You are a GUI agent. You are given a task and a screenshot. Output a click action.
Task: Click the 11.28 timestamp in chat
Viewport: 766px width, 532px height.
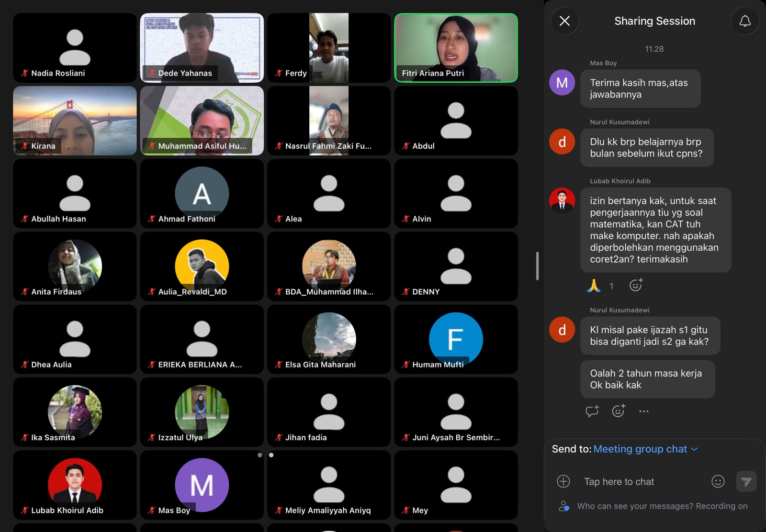pyautogui.click(x=654, y=49)
